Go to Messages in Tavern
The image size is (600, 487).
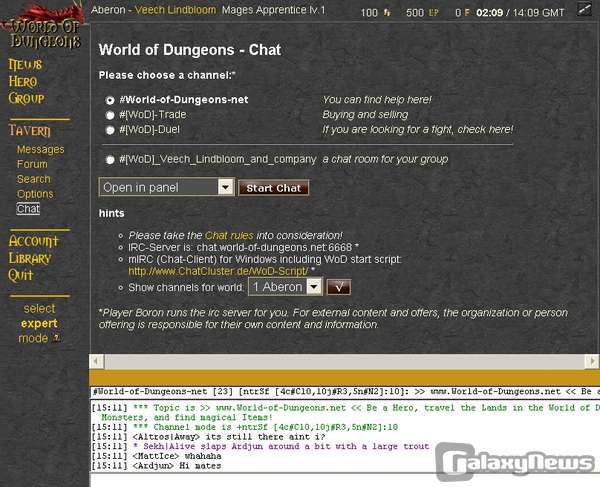point(41,149)
